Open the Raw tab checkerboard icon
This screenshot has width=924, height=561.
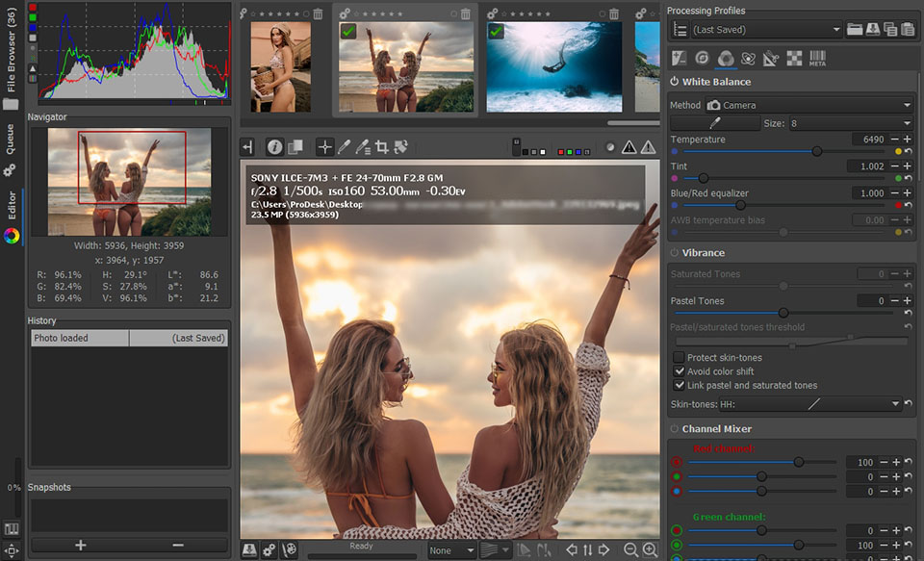[x=794, y=58]
